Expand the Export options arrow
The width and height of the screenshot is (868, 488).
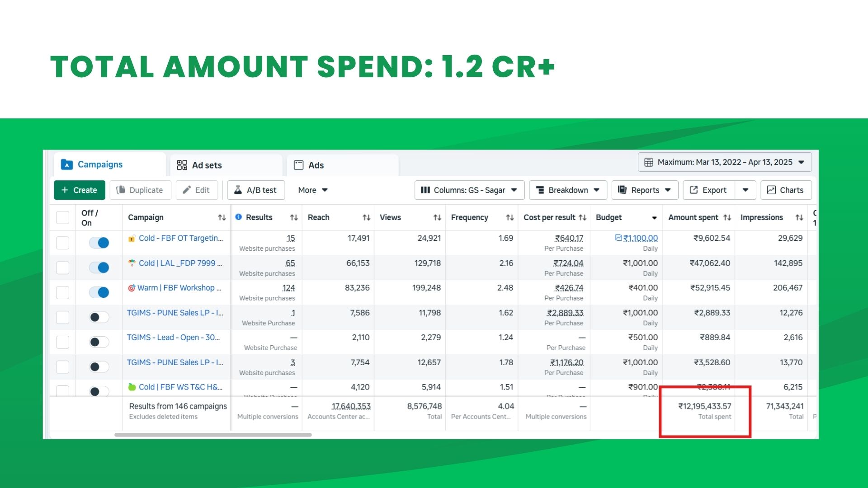click(x=745, y=190)
